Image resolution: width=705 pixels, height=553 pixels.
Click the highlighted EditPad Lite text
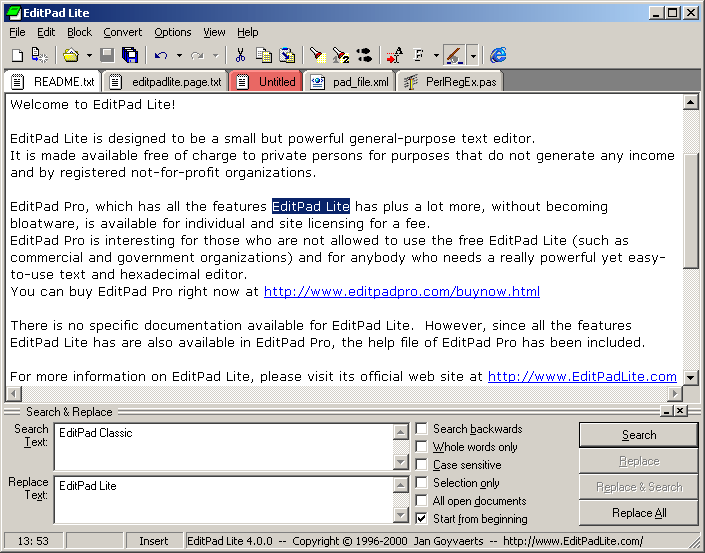pos(311,206)
